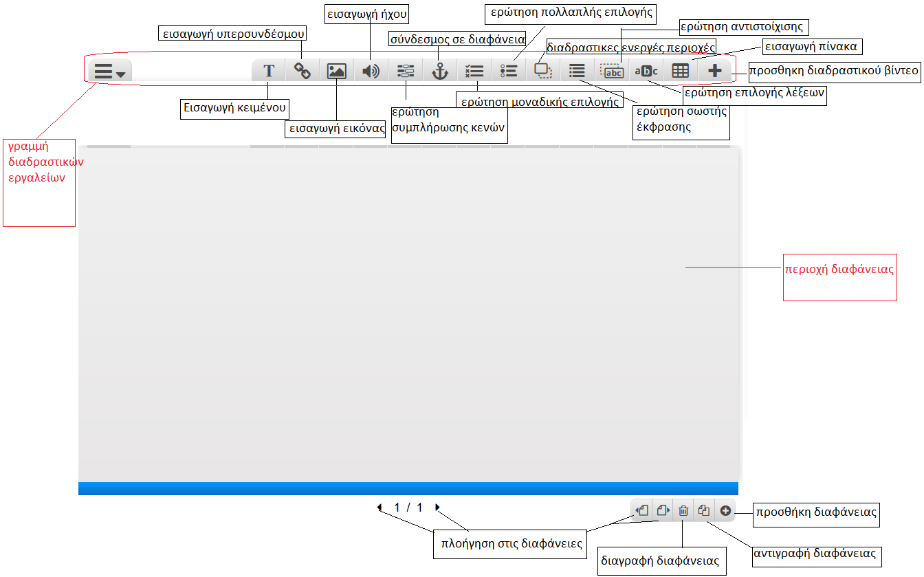Add a new slide with the circled plus
The width and height of the screenshot is (924, 577).
click(725, 510)
